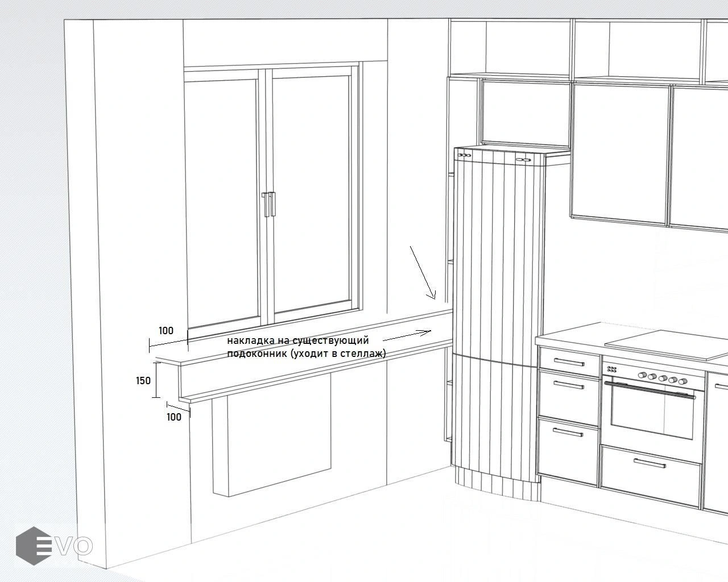
Task: Click the diagonal arrow pointing at the shelving
Action: click(423, 273)
